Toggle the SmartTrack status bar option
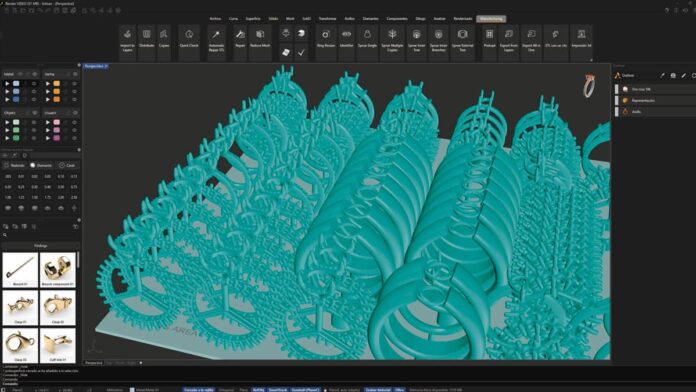The width and height of the screenshot is (696, 392). click(278, 390)
